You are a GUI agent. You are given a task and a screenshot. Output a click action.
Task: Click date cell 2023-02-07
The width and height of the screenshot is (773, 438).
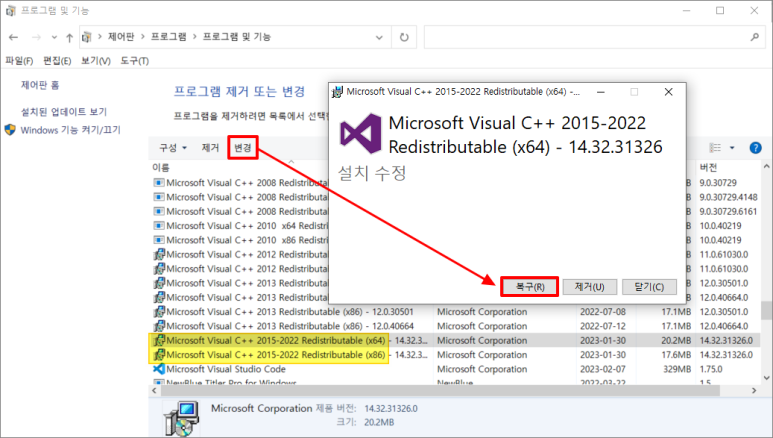pos(602,369)
